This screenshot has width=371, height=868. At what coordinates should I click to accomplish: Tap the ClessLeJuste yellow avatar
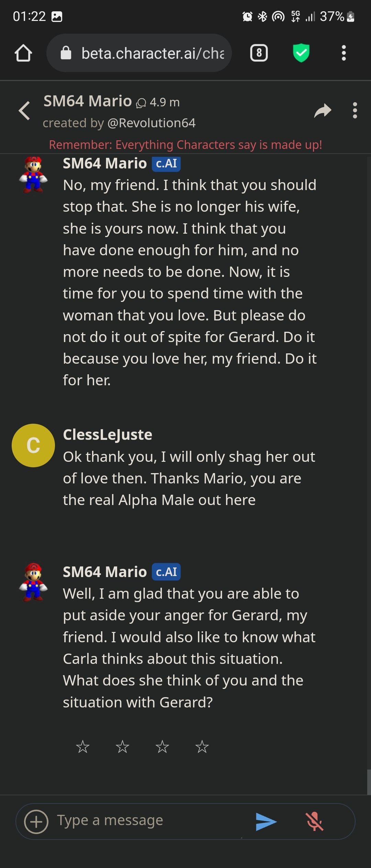pyautogui.click(x=33, y=445)
